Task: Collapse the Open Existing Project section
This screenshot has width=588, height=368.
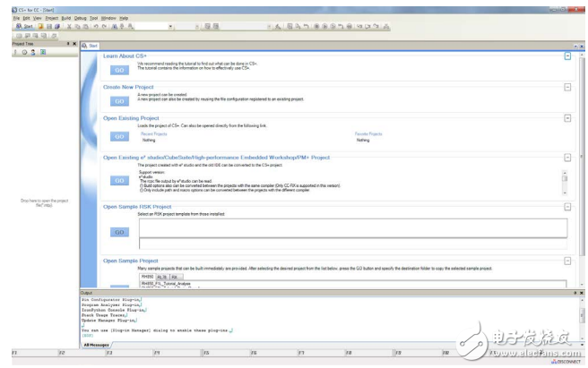Action: [x=567, y=118]
